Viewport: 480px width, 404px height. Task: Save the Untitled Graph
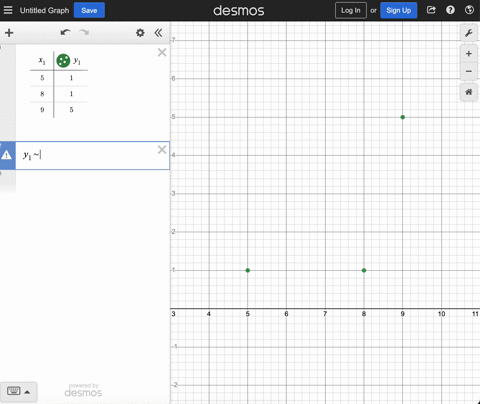89,10
